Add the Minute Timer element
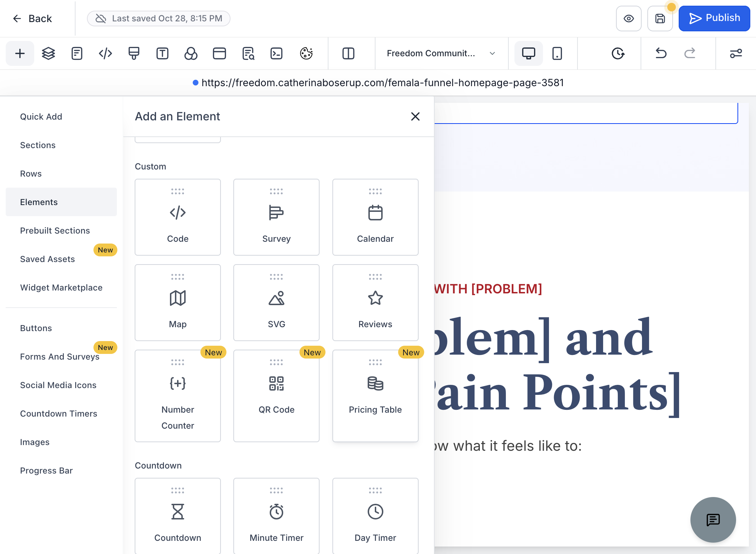The width and height of the screenshot is (756, 554). coord(276,516)
